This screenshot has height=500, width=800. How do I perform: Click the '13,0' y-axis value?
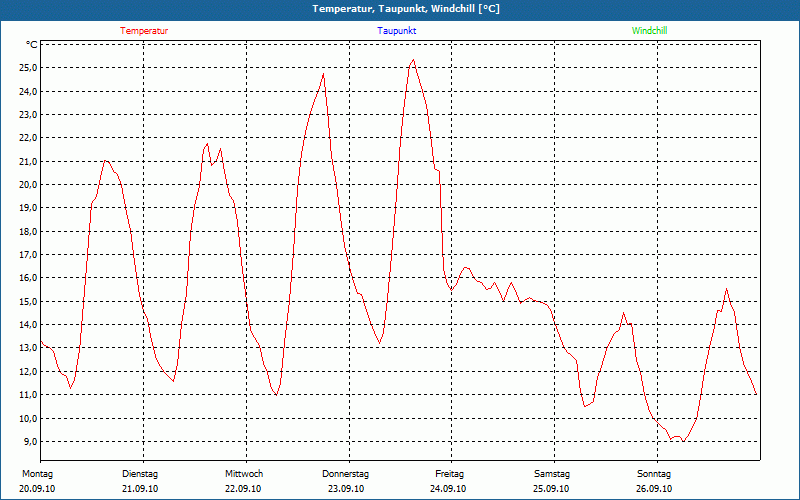[28, 348]
